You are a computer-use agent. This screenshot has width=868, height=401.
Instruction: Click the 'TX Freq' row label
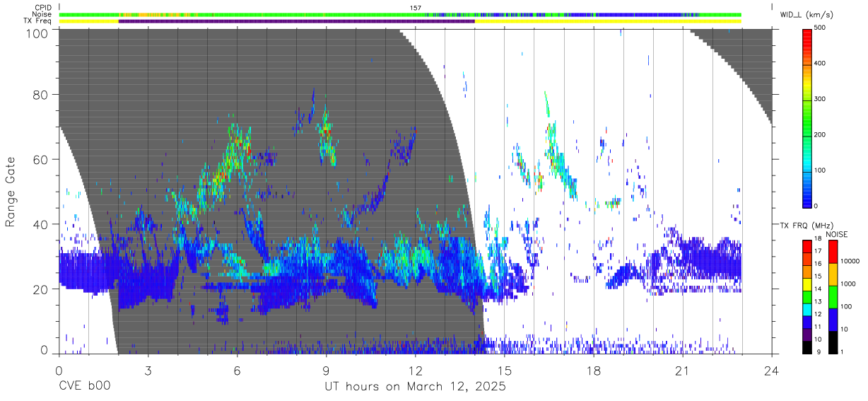(38, 21)
